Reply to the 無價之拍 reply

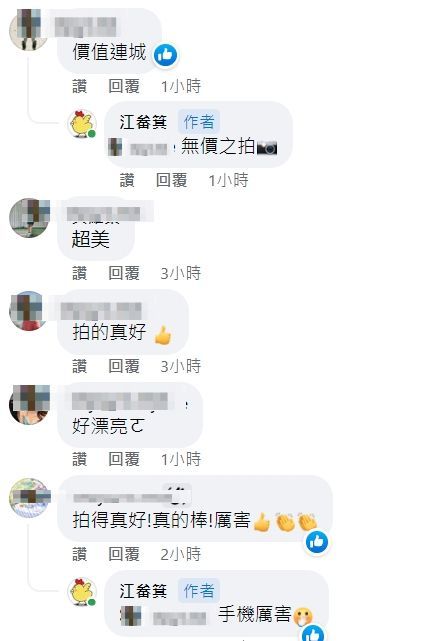click(x=172, y=180)
